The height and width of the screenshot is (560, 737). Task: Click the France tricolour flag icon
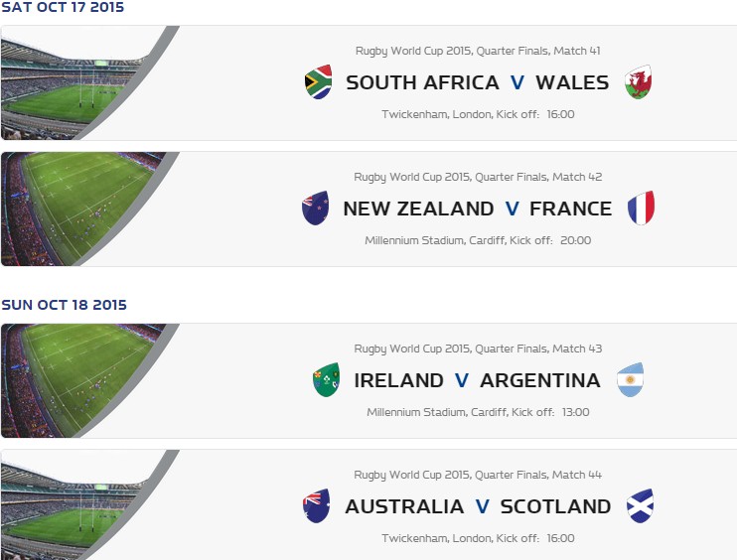[641, 209]
